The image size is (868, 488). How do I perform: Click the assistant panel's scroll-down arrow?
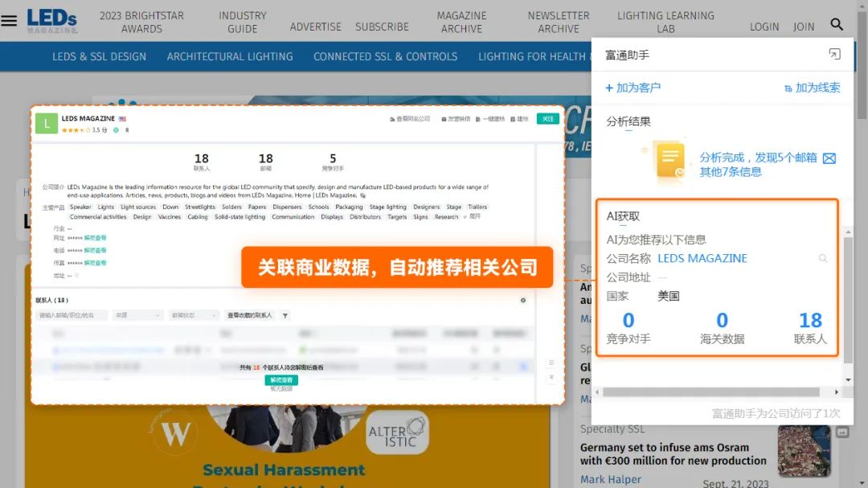848,380
